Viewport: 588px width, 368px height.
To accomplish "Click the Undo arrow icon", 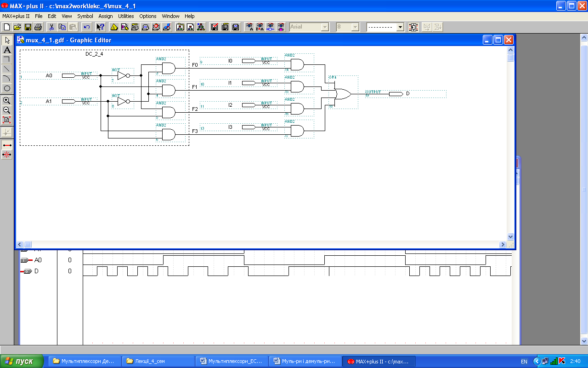I will [86, 27].
